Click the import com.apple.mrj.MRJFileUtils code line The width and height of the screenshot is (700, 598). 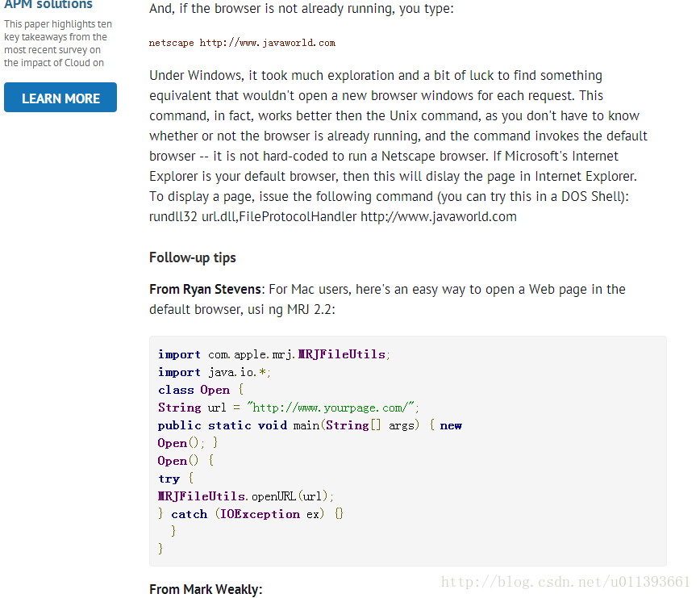coord(273,354)
